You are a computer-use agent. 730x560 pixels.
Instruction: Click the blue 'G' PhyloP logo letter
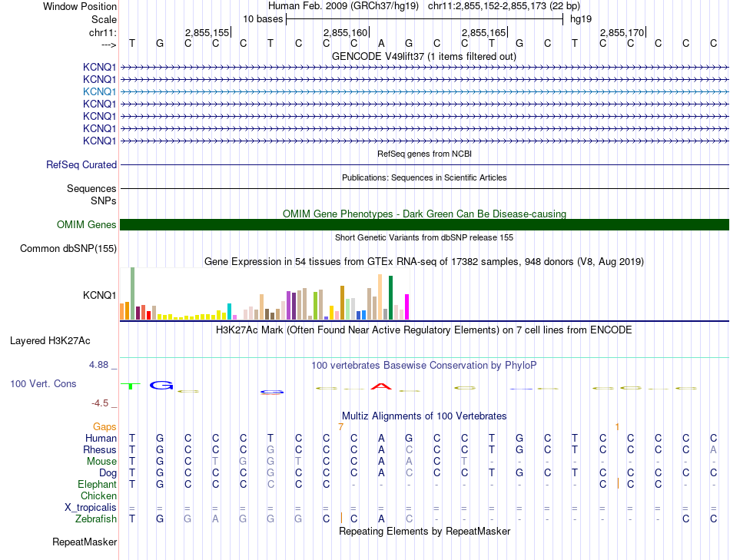pos(161,384)
